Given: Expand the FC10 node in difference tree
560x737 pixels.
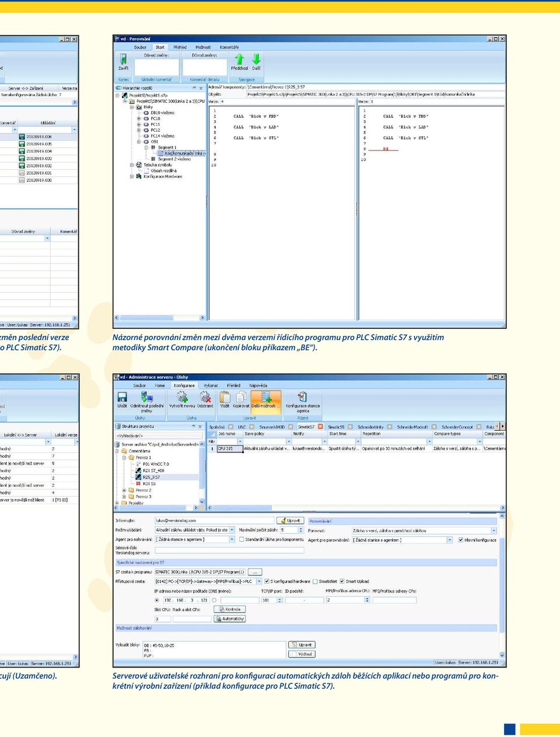Looking at the screenshot, I should [x=139, y=118].
